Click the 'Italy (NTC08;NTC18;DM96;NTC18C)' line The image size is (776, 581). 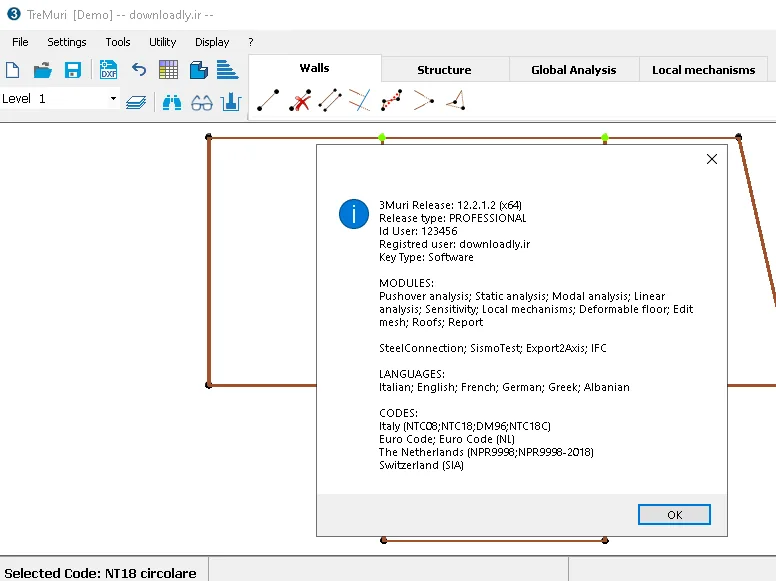465,426
